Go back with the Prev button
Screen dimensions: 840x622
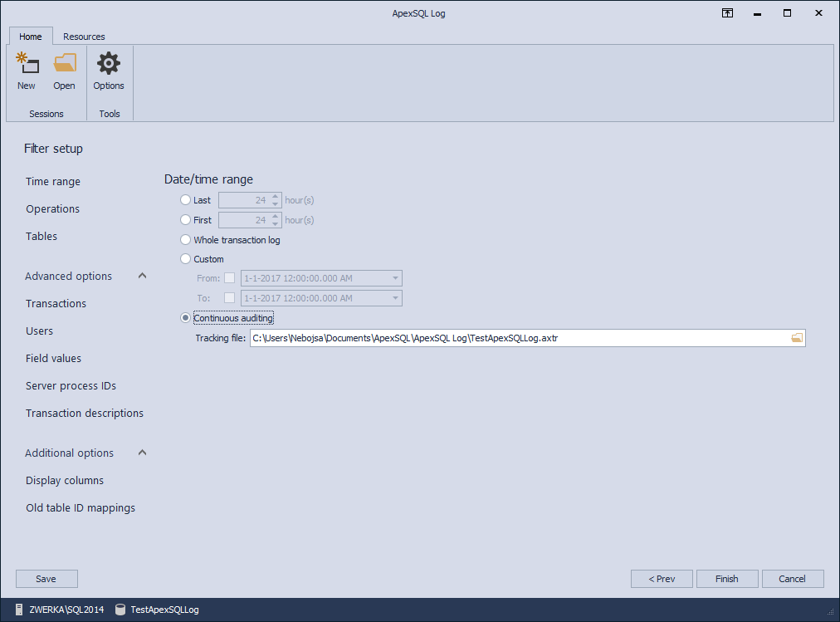click(662, 579)
